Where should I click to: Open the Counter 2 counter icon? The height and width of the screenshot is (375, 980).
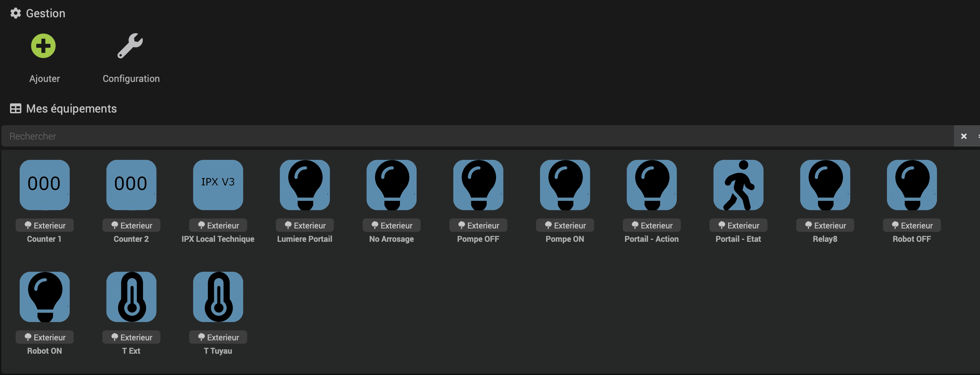(x=131, y=185)
